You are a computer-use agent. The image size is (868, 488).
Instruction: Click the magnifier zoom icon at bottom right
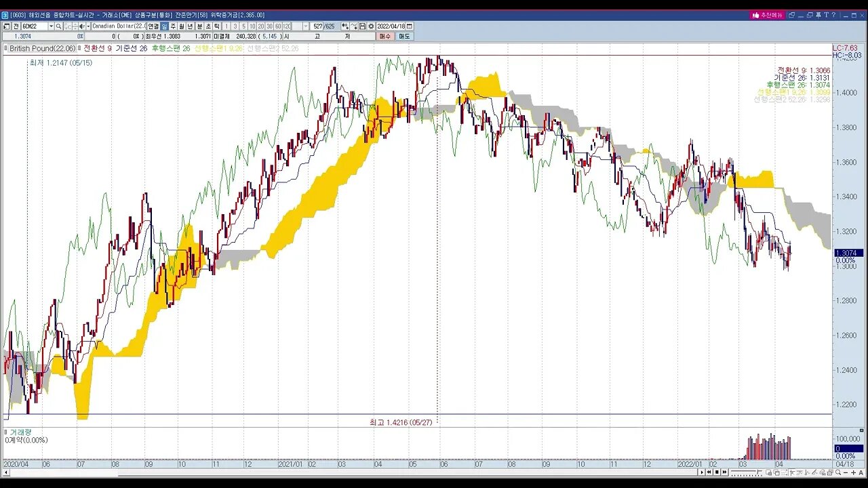[x=838, y=472]
